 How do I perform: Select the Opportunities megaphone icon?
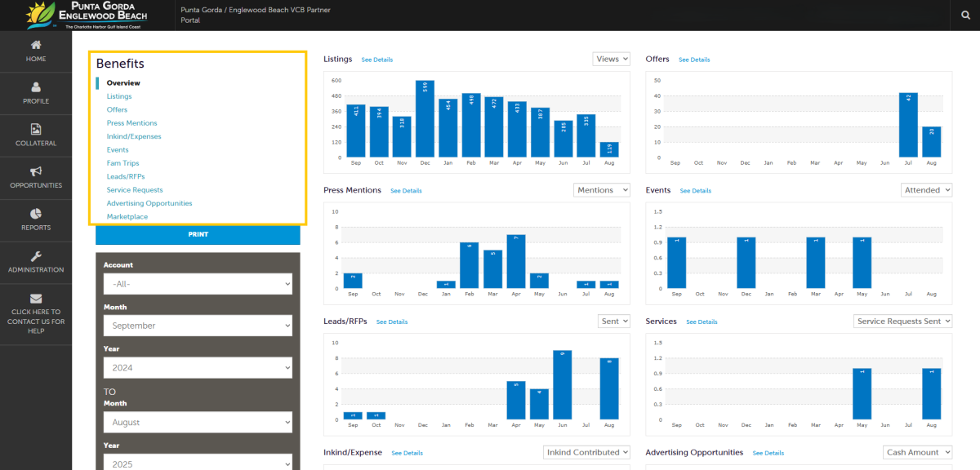(x=36, y=171)
